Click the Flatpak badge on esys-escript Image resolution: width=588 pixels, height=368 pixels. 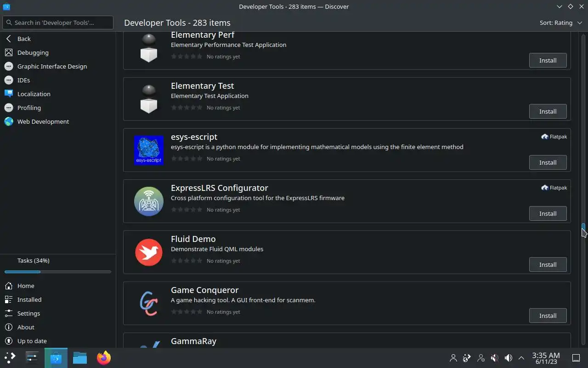pyautogui.click(x=554, y=137)
